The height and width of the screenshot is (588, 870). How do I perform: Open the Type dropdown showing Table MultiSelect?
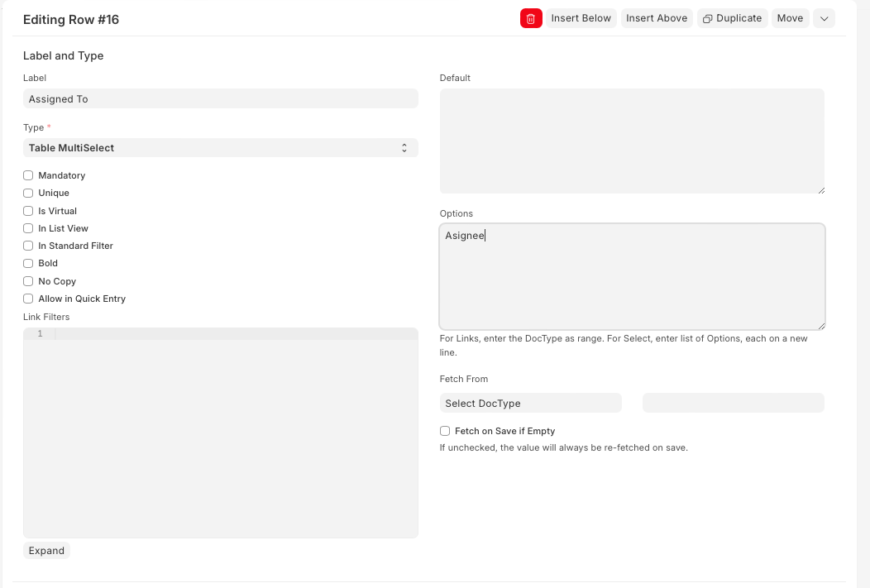(220, 147)
